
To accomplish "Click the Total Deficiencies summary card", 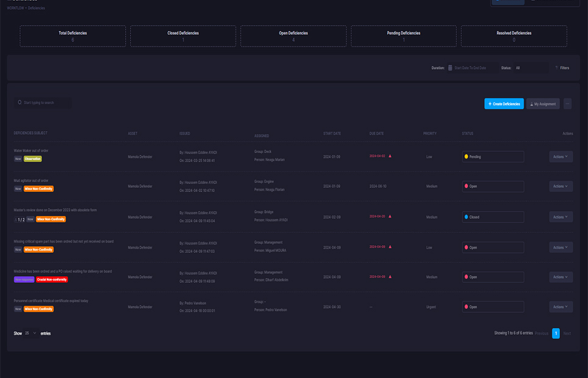I will (72, 36).
